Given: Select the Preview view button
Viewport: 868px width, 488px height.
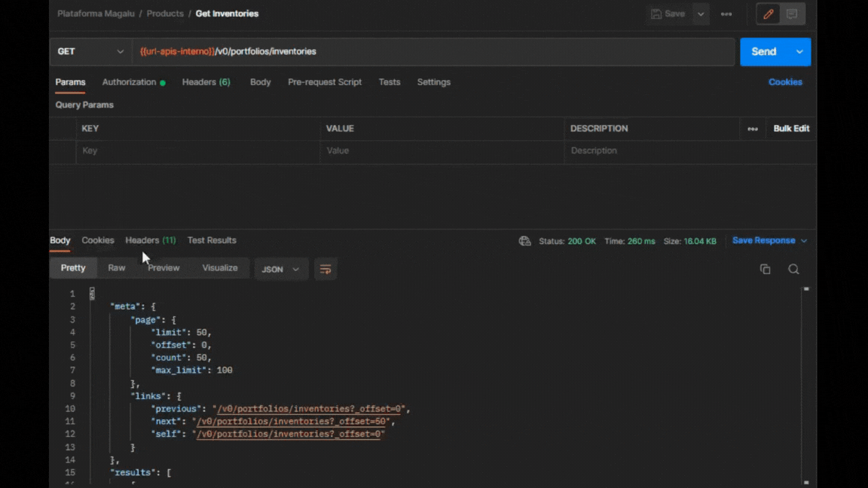Looking at the screenshot, I should [164, 268].
